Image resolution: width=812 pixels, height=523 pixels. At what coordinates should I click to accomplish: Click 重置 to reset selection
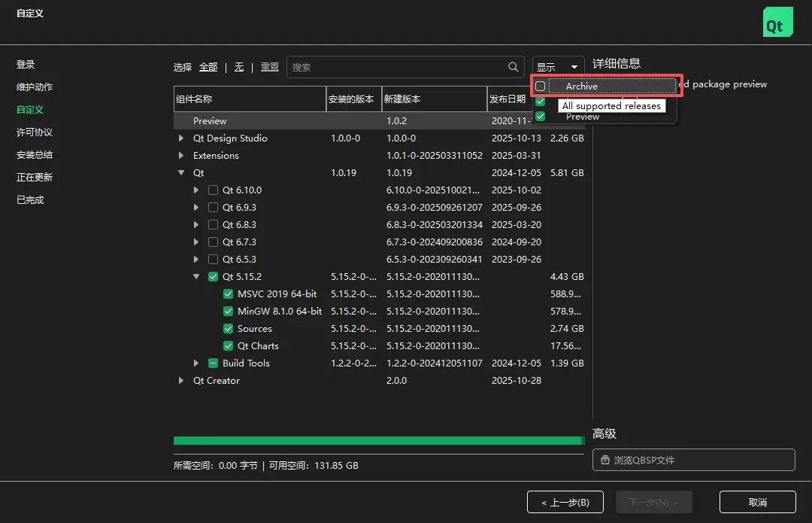[x=270, y=67]
